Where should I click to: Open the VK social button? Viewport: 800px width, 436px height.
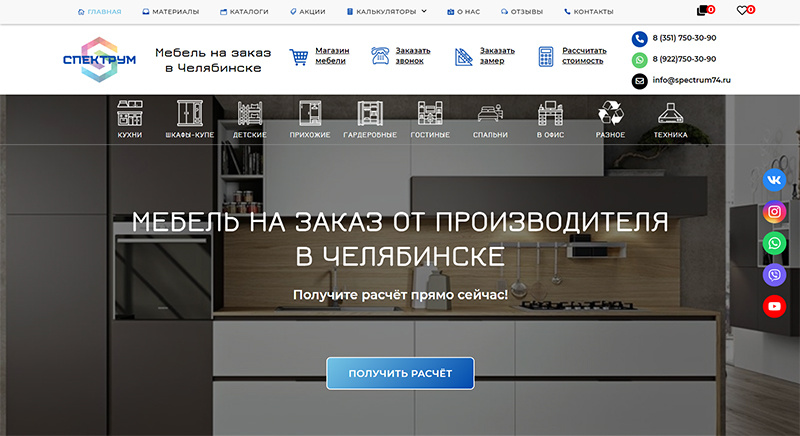click(774, 180)
